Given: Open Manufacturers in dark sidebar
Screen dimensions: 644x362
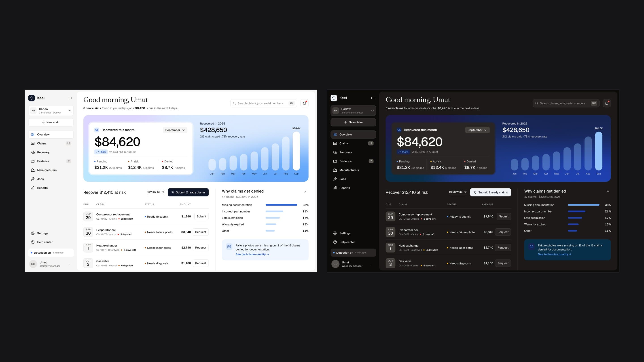Looking at the screenshot, I should pyautogui.click(x=353, y=170).
